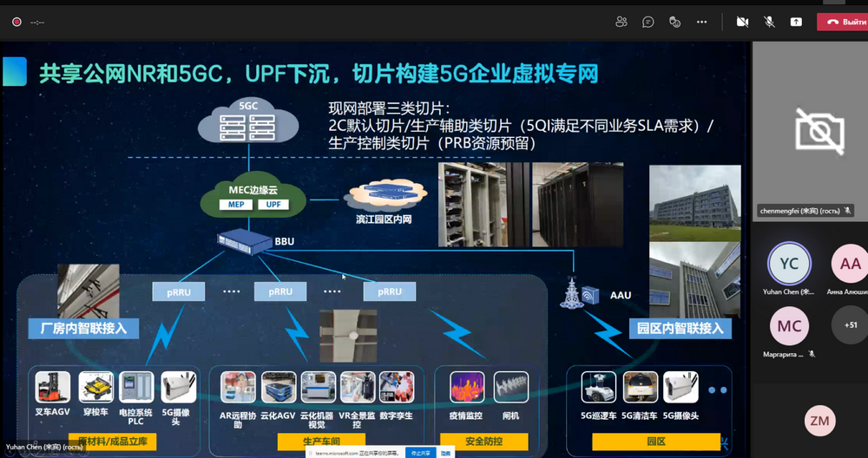Turn on the camera
The height and width of the screenshot is (458, 868).
tap(742, 22)
